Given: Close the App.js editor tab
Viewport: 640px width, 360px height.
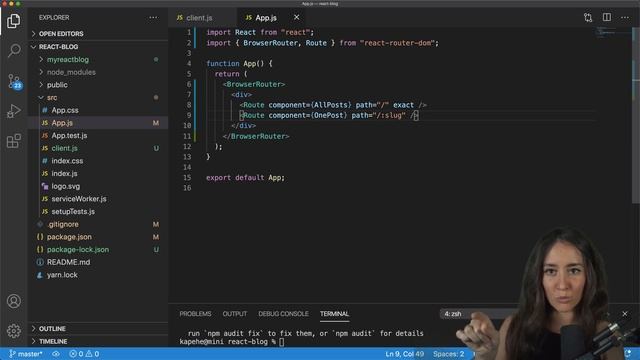Looking at the screenshot, I should coord(296,17).
